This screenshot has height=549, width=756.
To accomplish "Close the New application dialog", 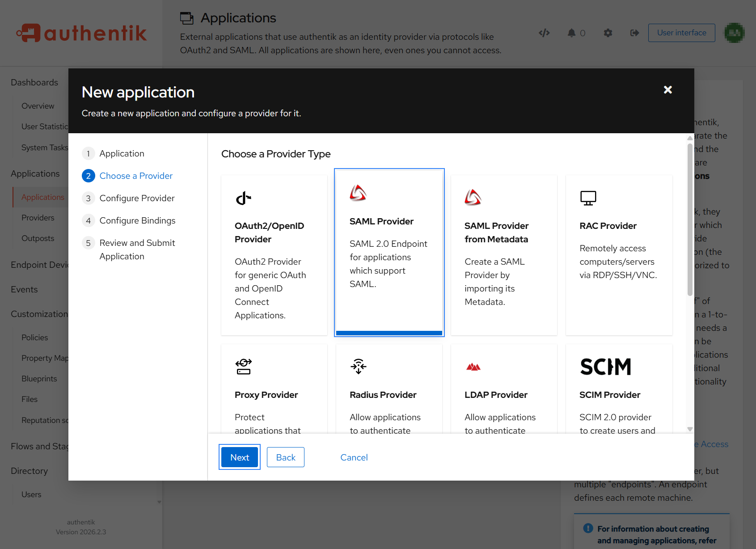I will (x=668, y=90).
